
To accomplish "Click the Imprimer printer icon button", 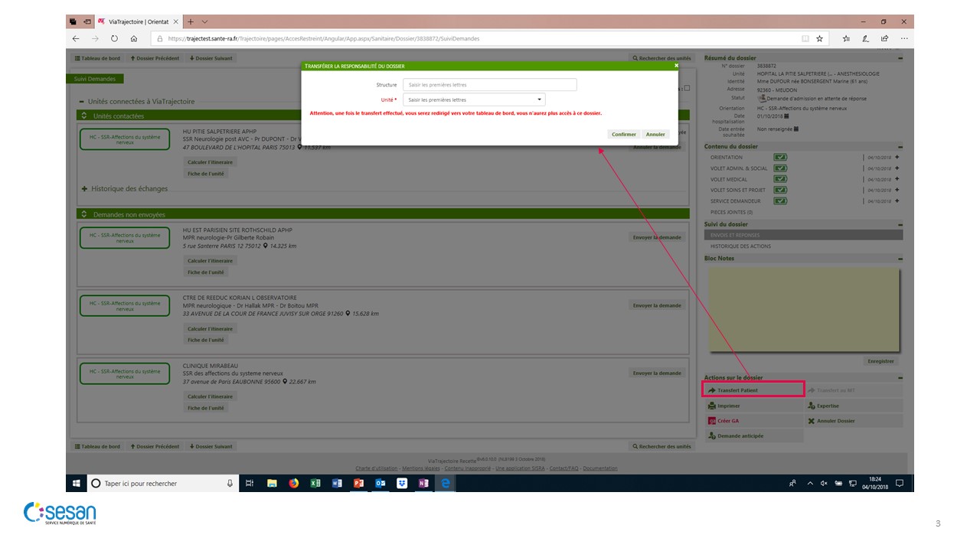I will coord(712,406).
